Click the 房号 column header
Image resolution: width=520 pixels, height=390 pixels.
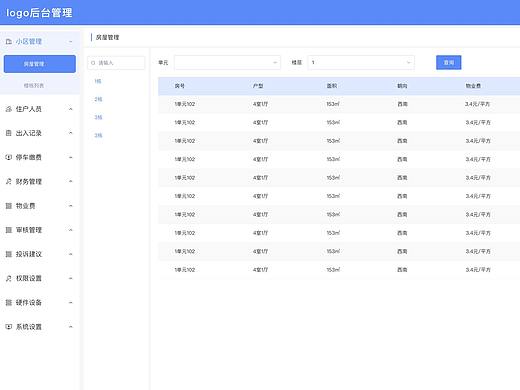(x=180, y=86)
